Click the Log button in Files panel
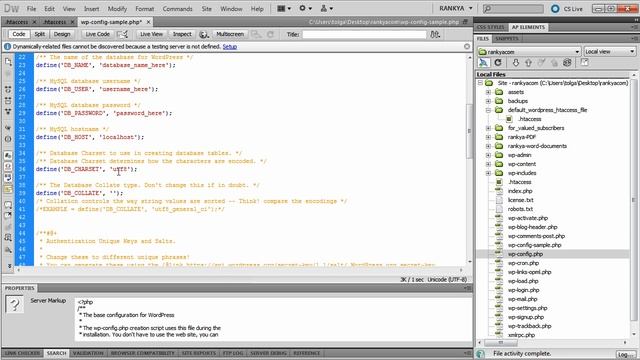The height and width of the screenshot is (360, 640). (626, 354)
